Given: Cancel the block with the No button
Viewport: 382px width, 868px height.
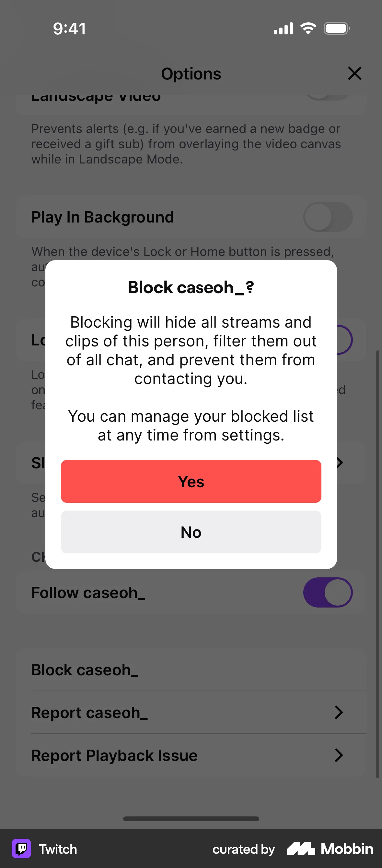Looking at the screenshot, I should coord(191,532).
